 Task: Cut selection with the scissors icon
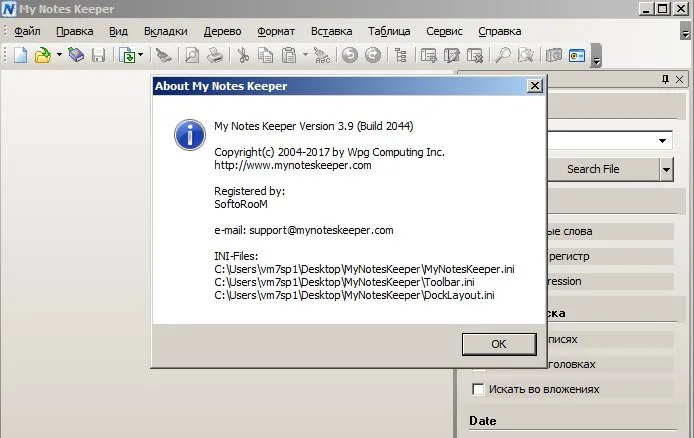tap(243, 55)
